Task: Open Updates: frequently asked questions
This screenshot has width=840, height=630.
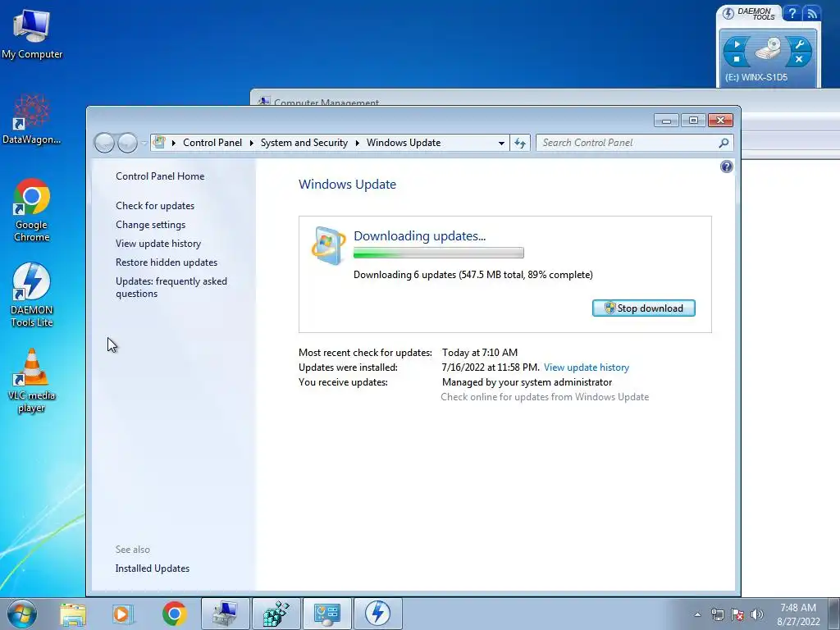Action: [x=171, y=287]
